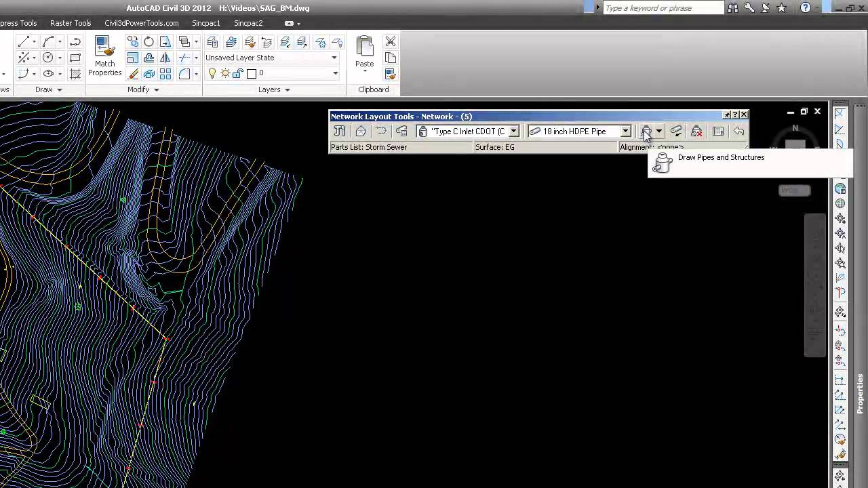Select the Rotate modify tool
The width and height of the screenshot is (868, 488).
pyautogui.click(x=149, y=42)
